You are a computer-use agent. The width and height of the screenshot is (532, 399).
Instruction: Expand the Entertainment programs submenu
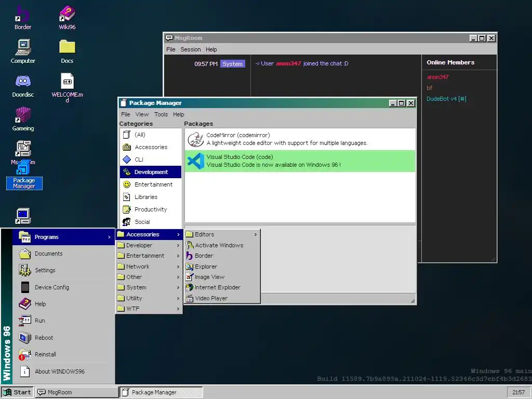point(149,256)
